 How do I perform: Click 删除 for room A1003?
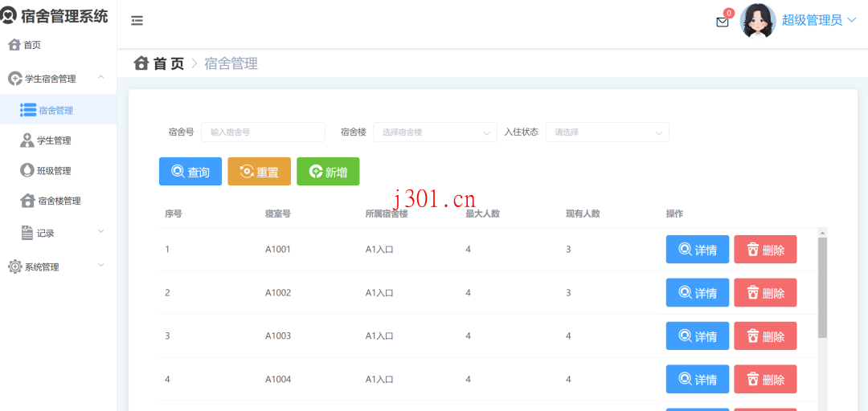(x=766, y=336)
